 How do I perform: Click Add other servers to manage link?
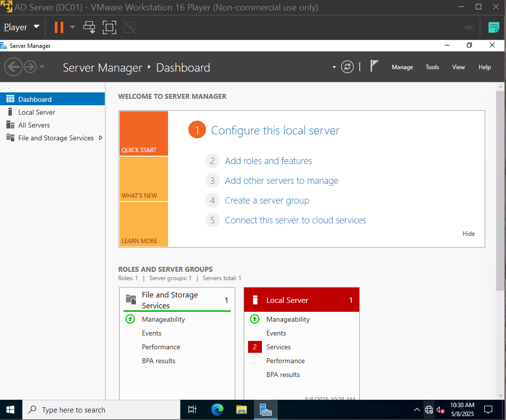(x=282, y=181)
